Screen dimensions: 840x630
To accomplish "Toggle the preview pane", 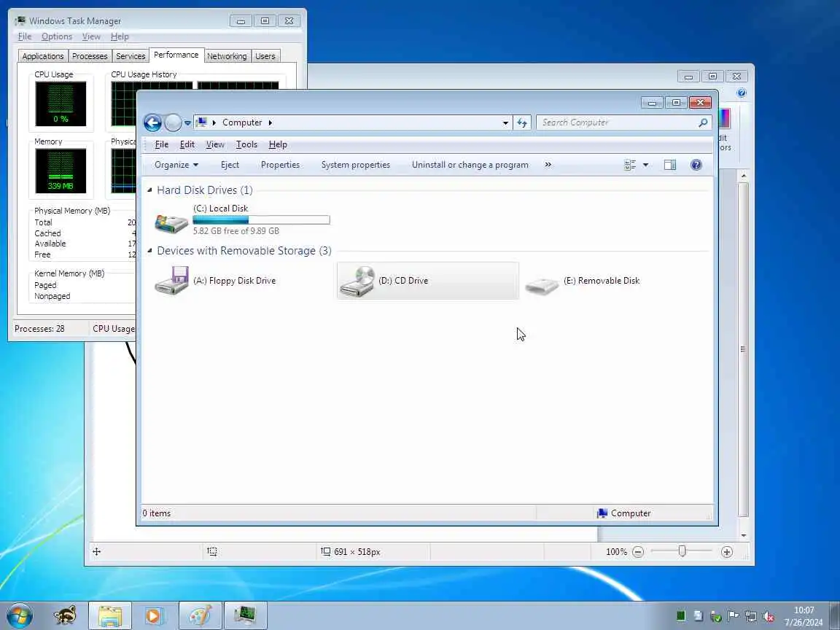I will pyautogui.click(x=669, y=165).
